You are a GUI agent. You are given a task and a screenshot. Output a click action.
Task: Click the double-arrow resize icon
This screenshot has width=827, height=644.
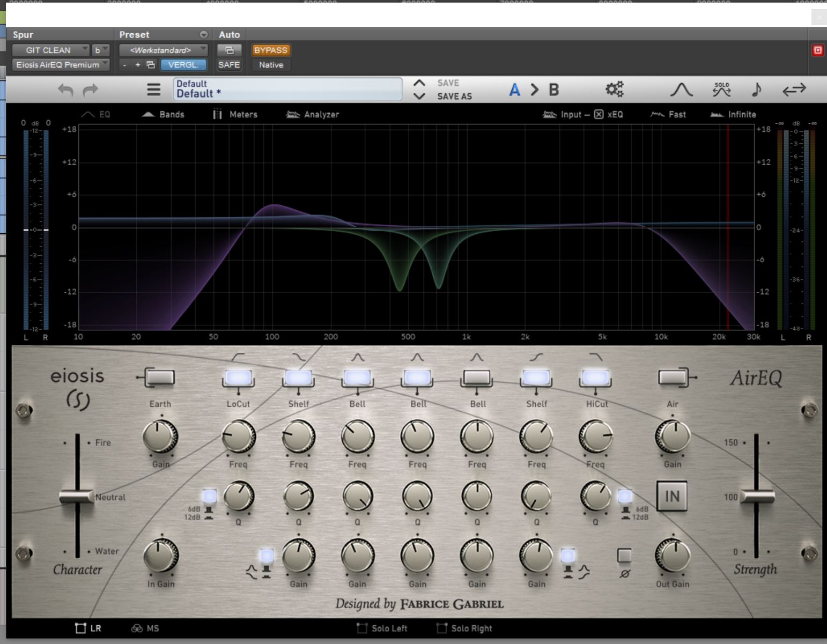pyautogui.click(x=794, y=90)
